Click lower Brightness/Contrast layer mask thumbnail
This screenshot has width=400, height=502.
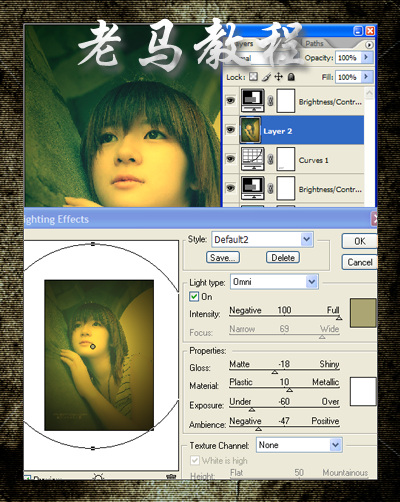(286, 188)
